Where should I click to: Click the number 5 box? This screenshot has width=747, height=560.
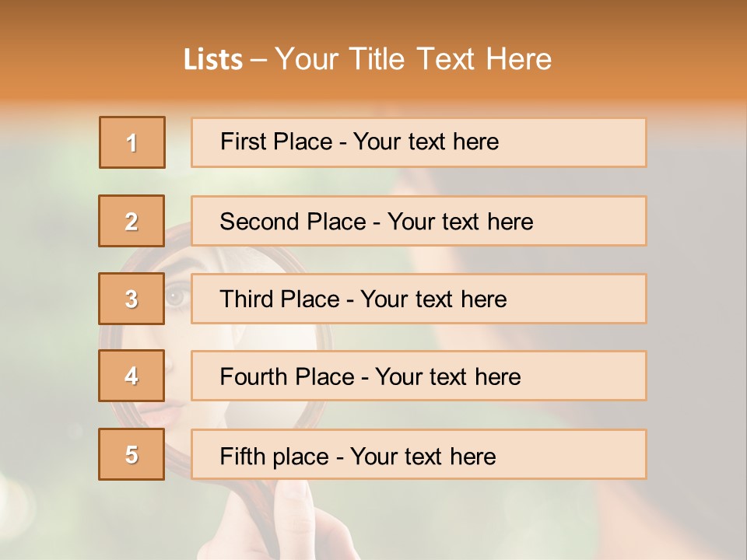click(x=132, y=454)
